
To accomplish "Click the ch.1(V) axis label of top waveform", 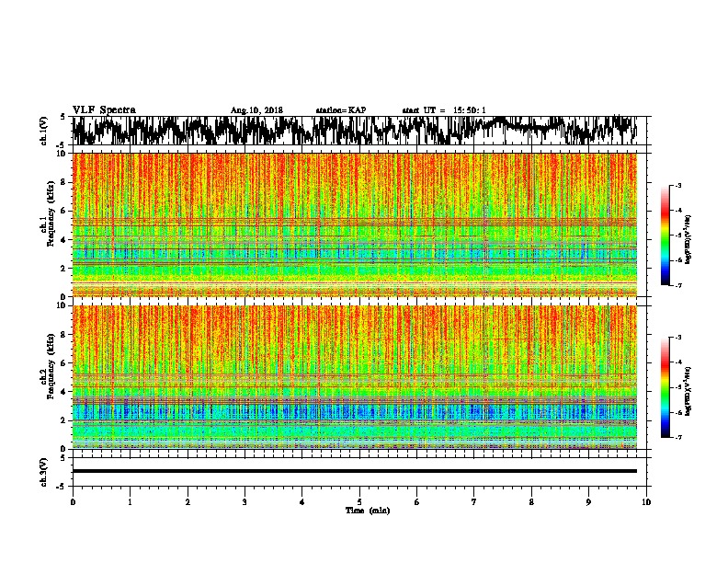I will point(44,131).
